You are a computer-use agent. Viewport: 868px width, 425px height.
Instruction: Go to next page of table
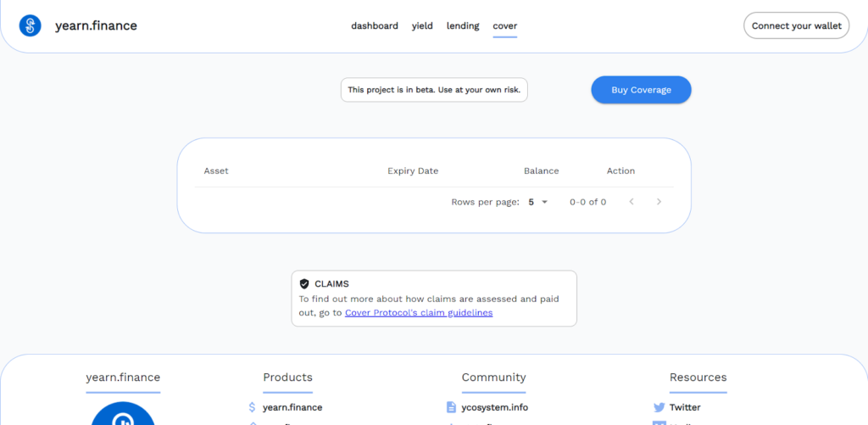pos(659,202)
